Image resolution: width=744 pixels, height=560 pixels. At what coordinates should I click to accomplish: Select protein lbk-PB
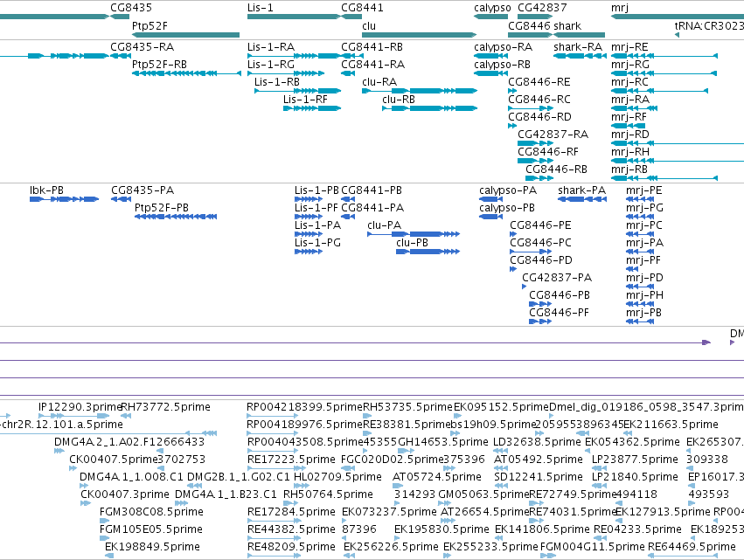(46, 190)
